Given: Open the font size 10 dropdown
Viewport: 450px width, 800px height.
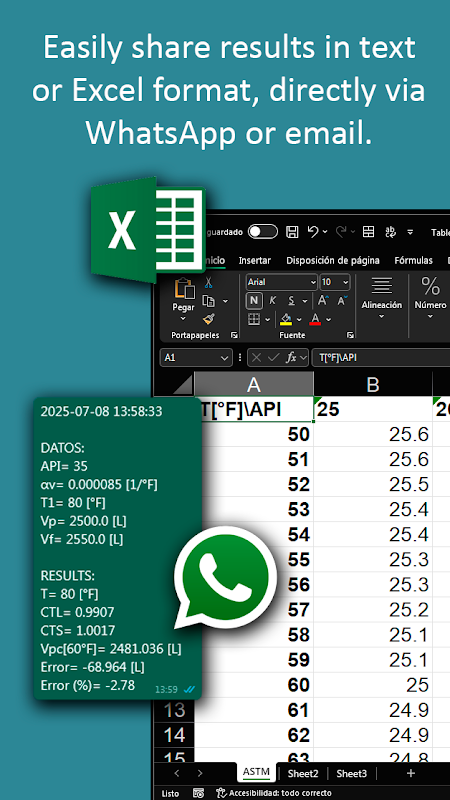Looking at the screenshot, I should [345, 282].
